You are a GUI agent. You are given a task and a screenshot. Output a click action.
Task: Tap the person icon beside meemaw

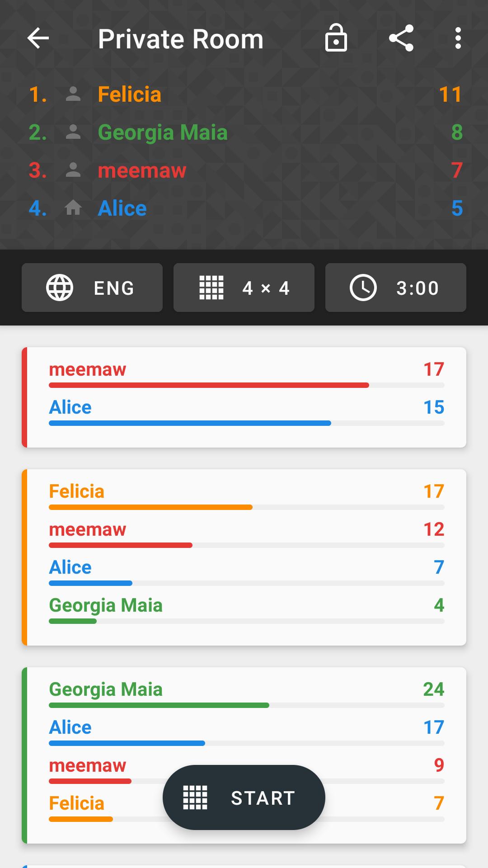pos(73,170)
